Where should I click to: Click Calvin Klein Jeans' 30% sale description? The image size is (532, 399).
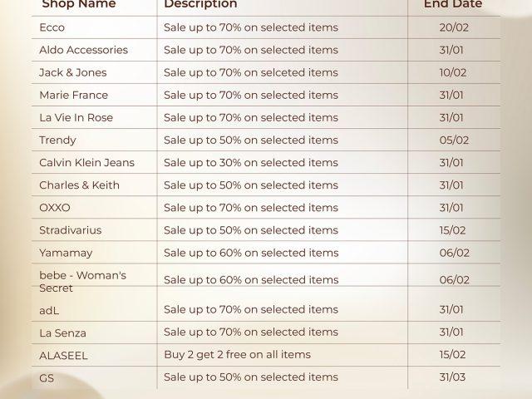pos(251,162)
